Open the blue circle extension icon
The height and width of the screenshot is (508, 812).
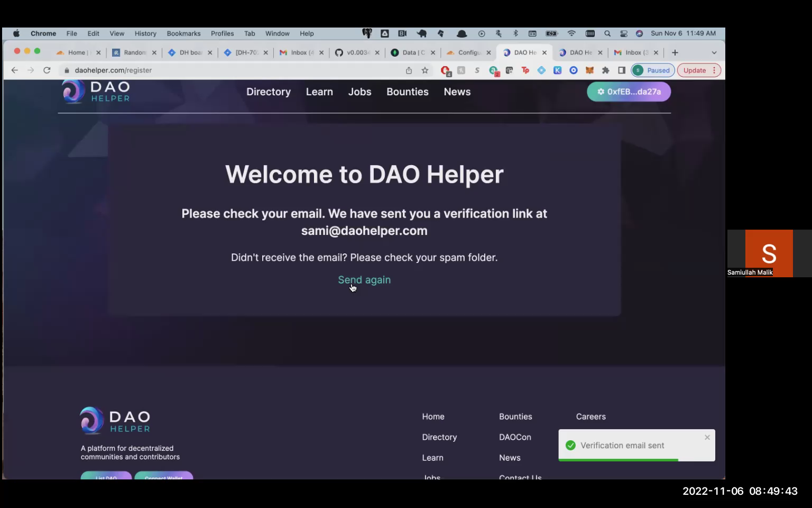pyautogui.click(x=573, y=70)
